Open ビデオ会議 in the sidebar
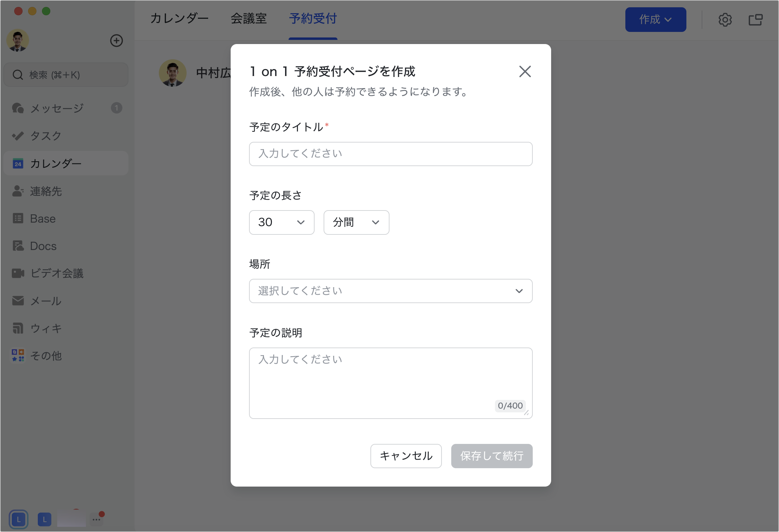This screenshot has width=779, height=532. [x=66, y=273]
